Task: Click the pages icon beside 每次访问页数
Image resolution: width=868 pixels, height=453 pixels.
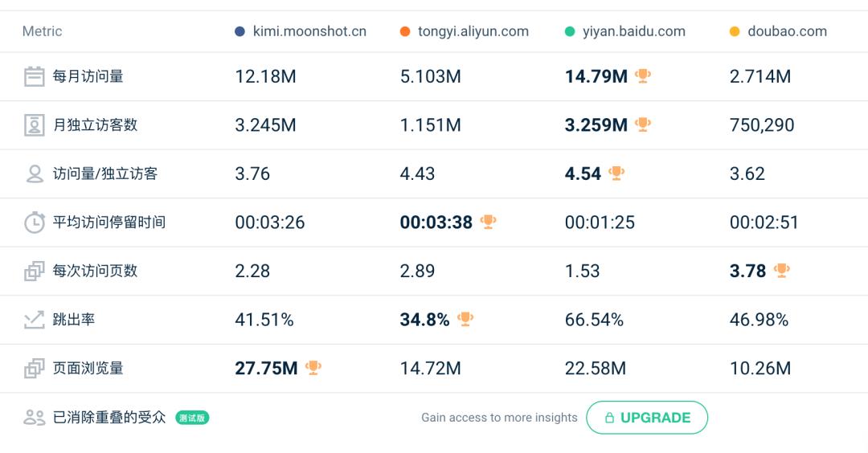Action: (34, 271)
